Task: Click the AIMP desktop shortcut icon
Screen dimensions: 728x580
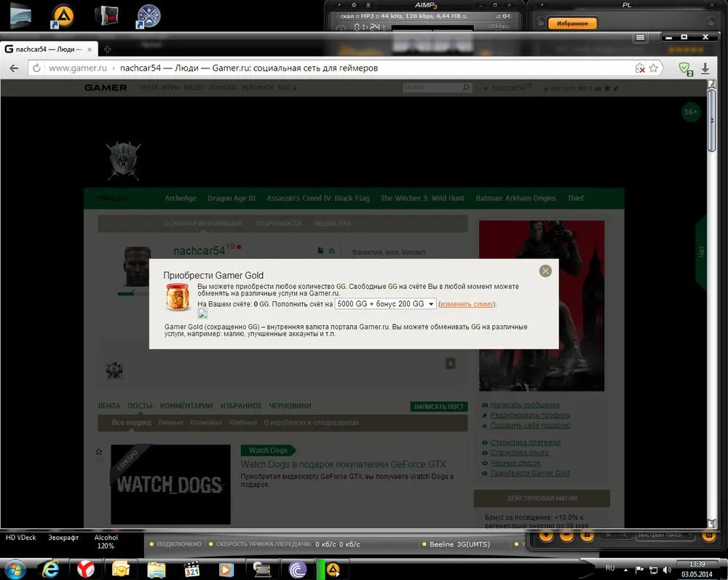Action: 63,16
